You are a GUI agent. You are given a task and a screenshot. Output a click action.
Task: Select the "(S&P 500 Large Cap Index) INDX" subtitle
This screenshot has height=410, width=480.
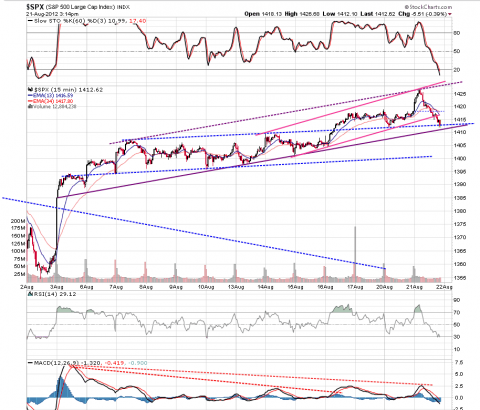pyautogui.click(x=88, y=7)
